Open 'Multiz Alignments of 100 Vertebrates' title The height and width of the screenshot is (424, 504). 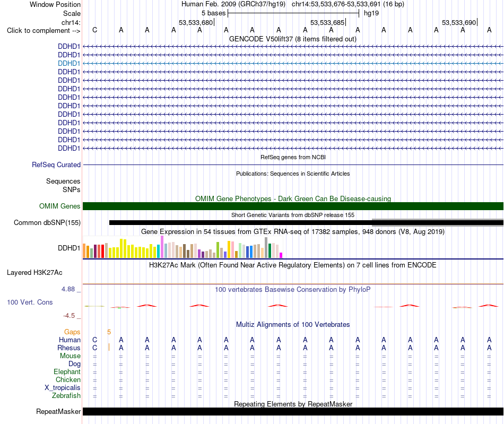tap(293, 324)
